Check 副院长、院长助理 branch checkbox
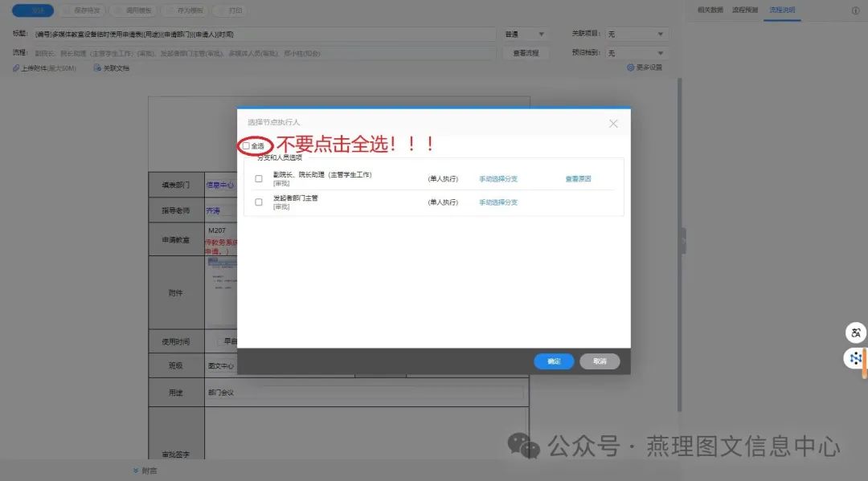 [x=259, y=178]
